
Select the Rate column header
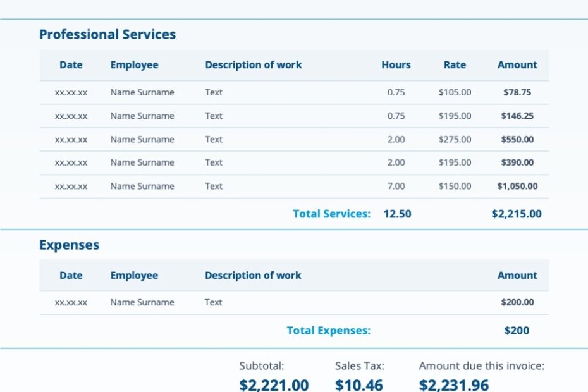(454, 64)
